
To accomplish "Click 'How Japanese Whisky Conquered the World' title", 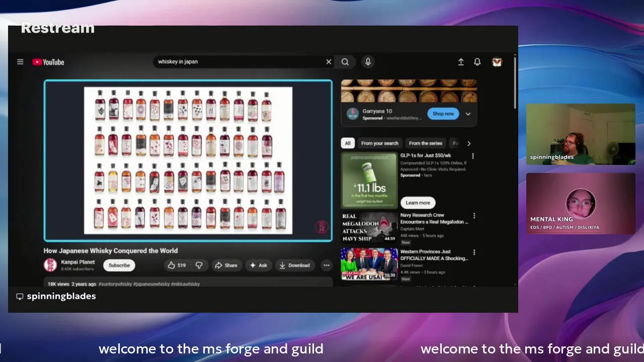I will (111, 251).
